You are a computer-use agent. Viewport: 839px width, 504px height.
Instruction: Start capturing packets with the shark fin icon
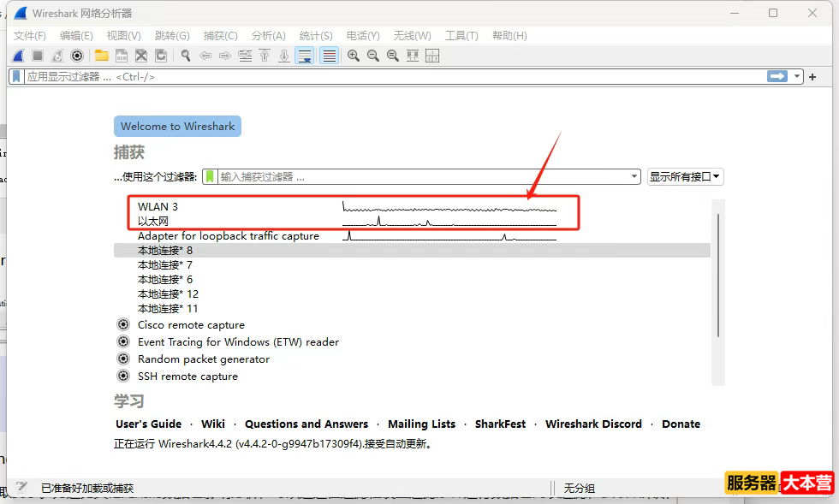click(x=18, y=56)
